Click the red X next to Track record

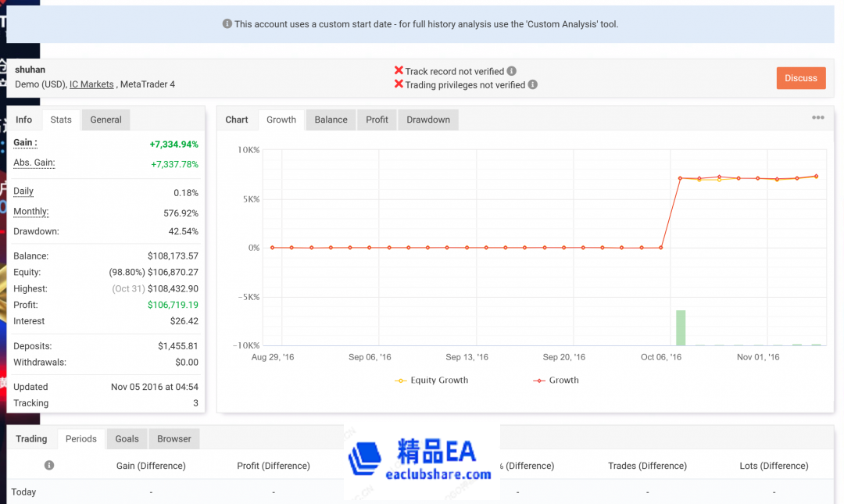399,71
